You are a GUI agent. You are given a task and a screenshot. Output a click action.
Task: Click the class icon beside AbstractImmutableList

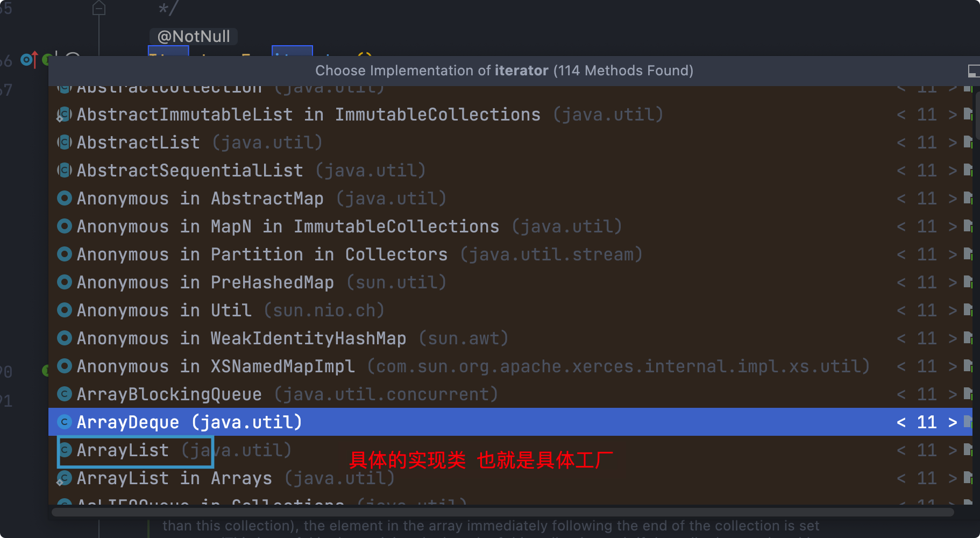(x=65, y=115)
